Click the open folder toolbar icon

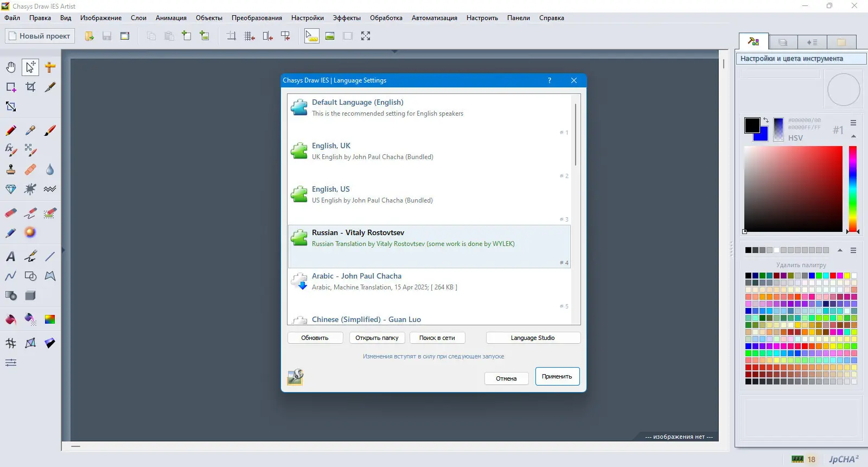pyautogui.click(x=90, y=36)
